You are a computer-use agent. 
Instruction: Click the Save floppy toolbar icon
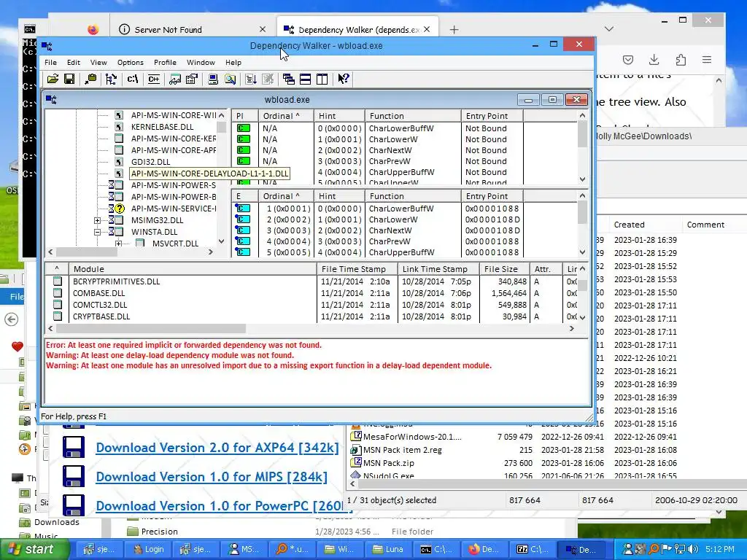(69, 79)
